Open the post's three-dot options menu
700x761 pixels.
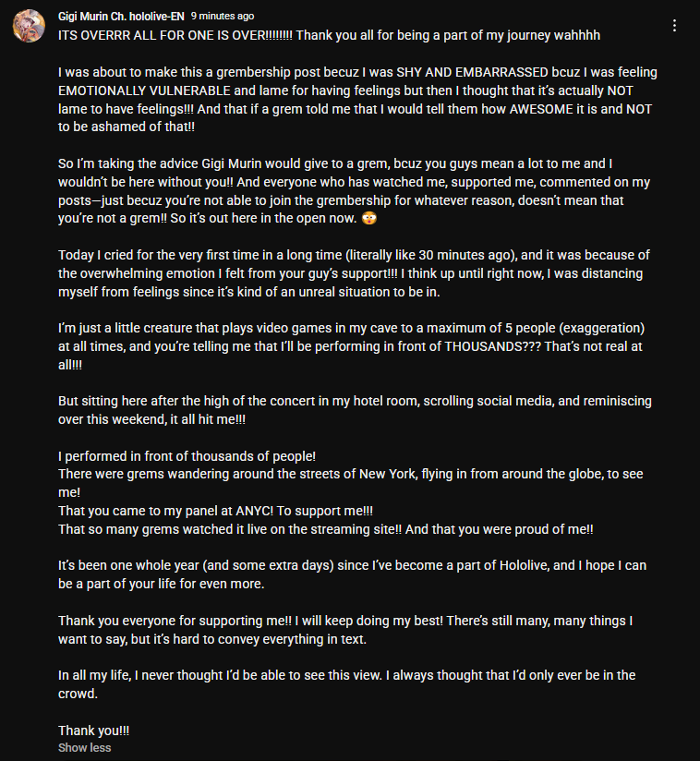[675, 26]
